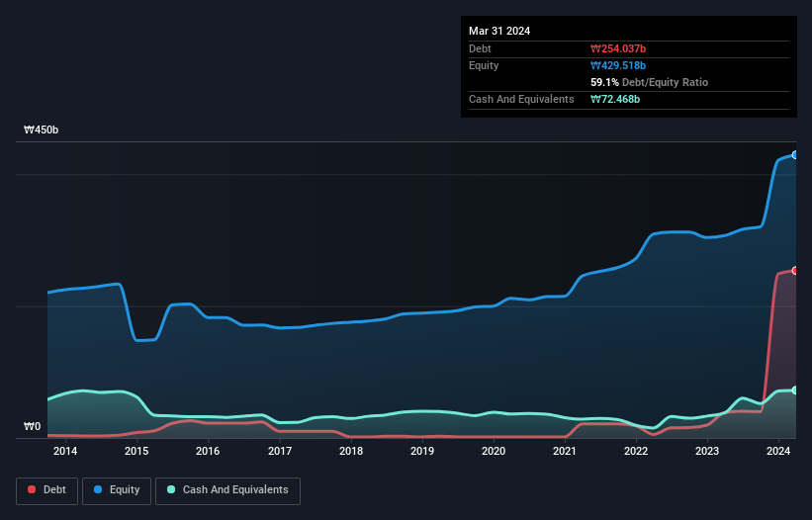Click the 2023 x-axis label
812x520 pixels.
(707, 451)
